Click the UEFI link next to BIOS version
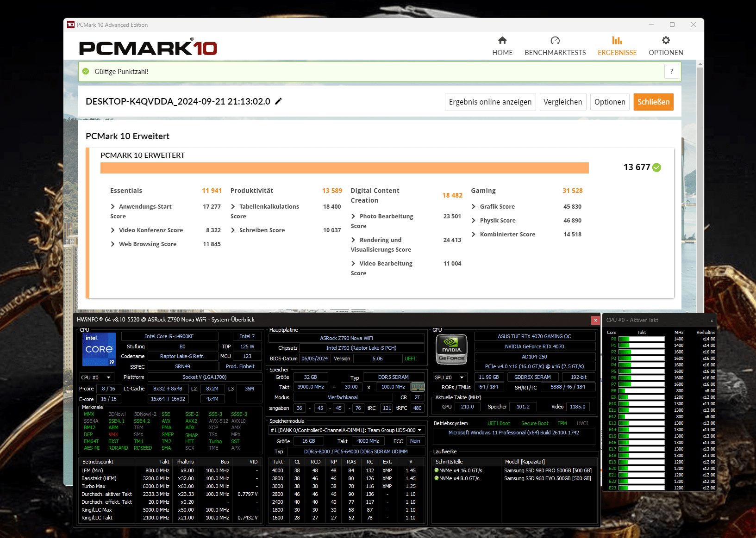 click(x=410, y=359)
